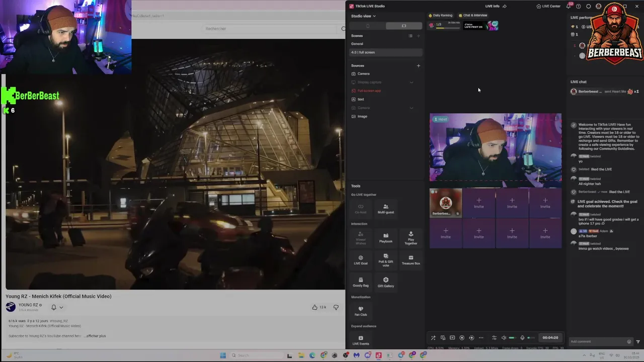This screenshot has height=362, width=644.
Task: Switch to portrait phone layout toggle
Action: pyautogui.click(x=367, y=26)
